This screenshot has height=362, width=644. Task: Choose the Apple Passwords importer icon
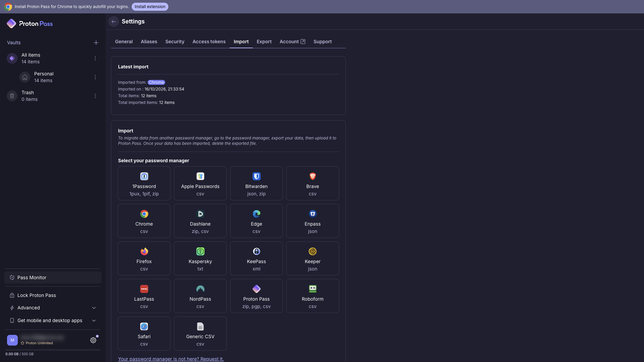pyautogui.click(x=200, y=176)
